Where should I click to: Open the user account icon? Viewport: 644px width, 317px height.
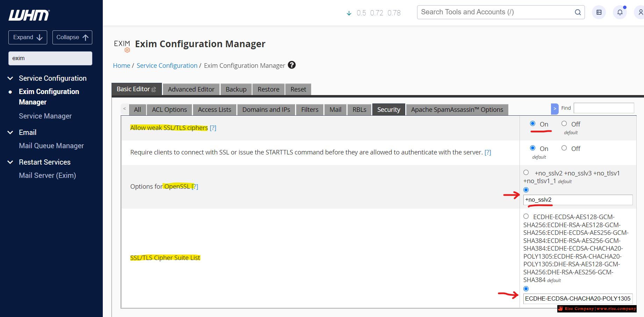click(640, 13)
